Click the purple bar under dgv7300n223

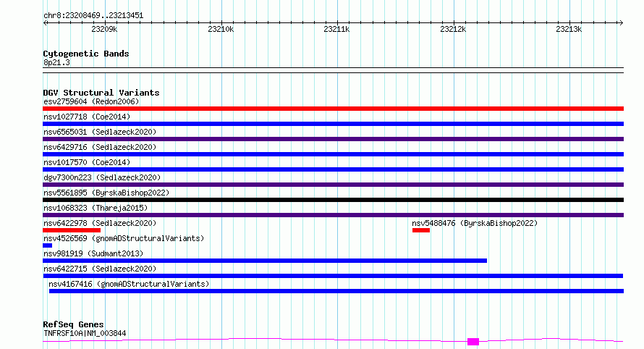(333, 185)
